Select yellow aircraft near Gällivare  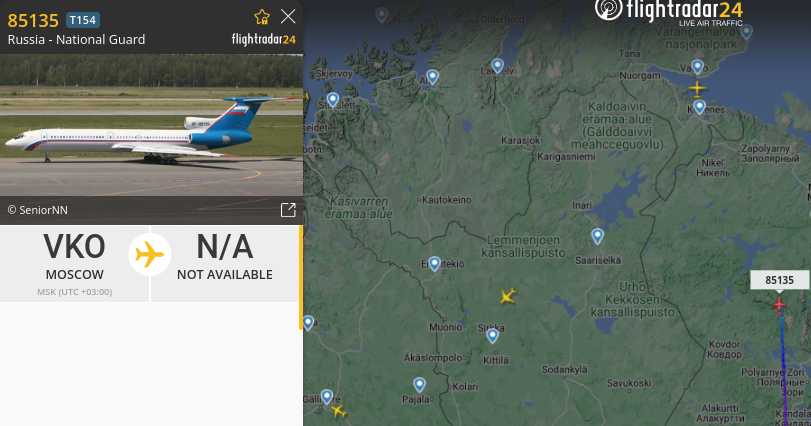point(338,411)
